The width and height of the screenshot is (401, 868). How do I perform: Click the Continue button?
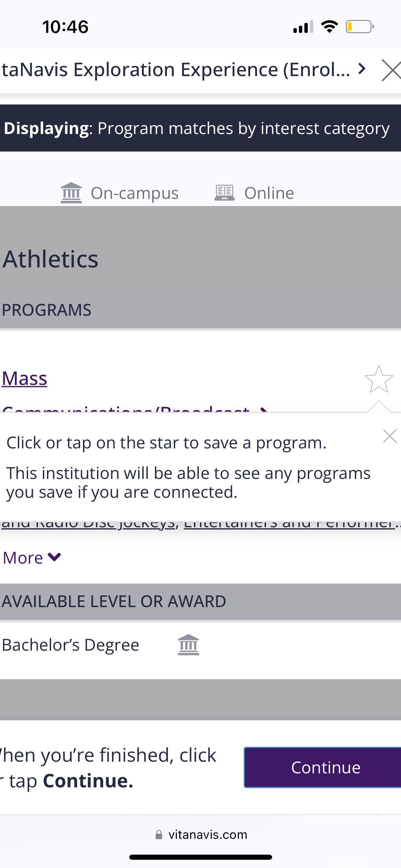point(323,767)
